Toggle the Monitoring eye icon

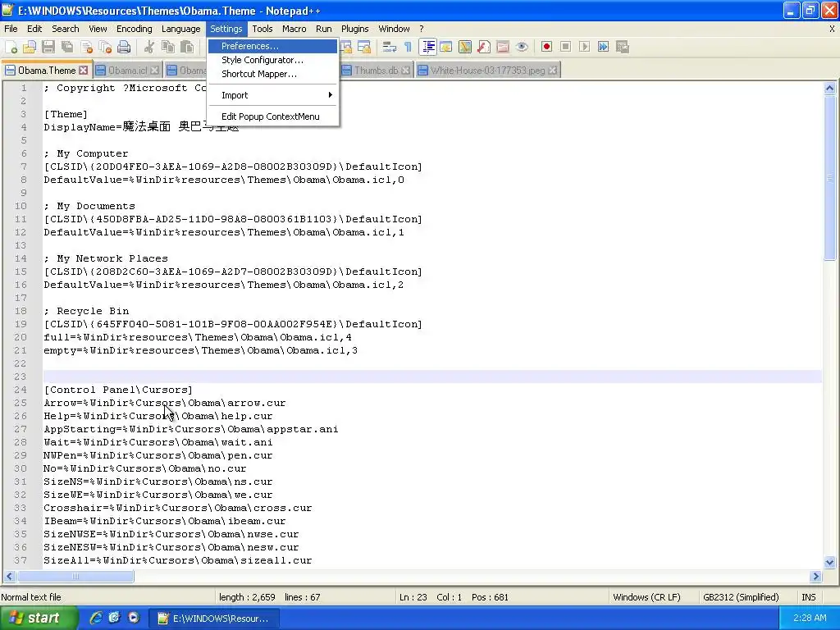(x=522, y=47)
